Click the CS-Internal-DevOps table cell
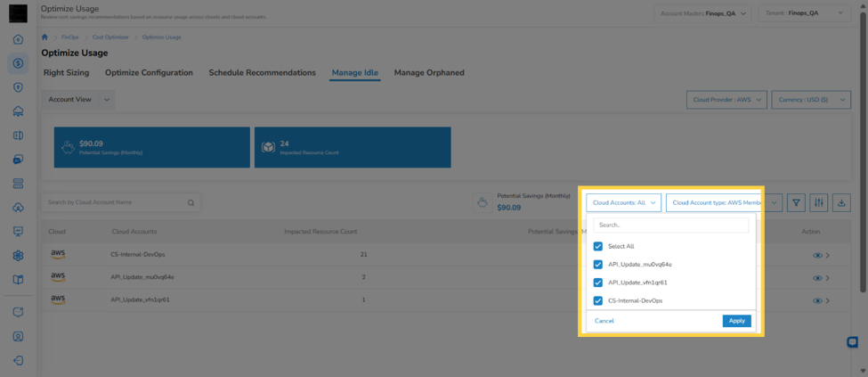 (x=138, y=255)
